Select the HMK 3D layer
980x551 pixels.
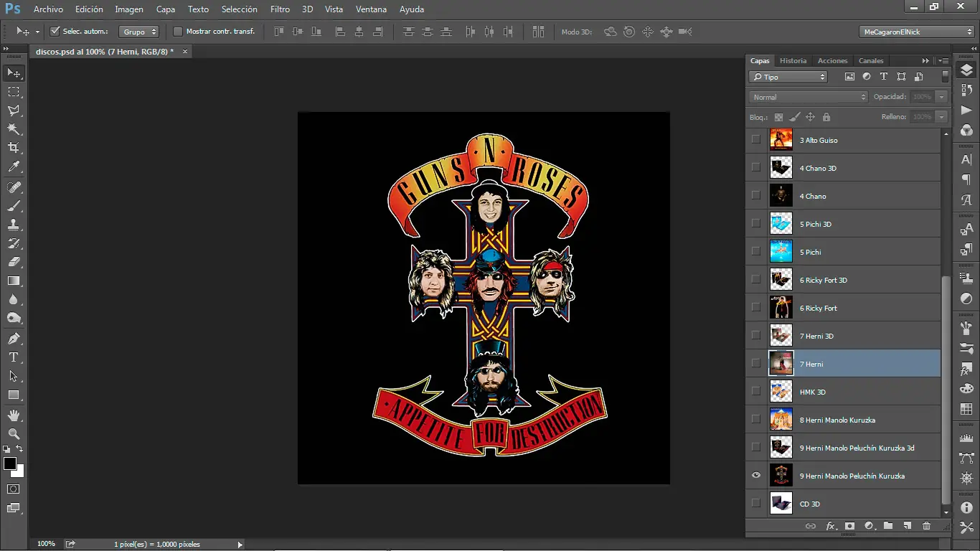[843, 391]
